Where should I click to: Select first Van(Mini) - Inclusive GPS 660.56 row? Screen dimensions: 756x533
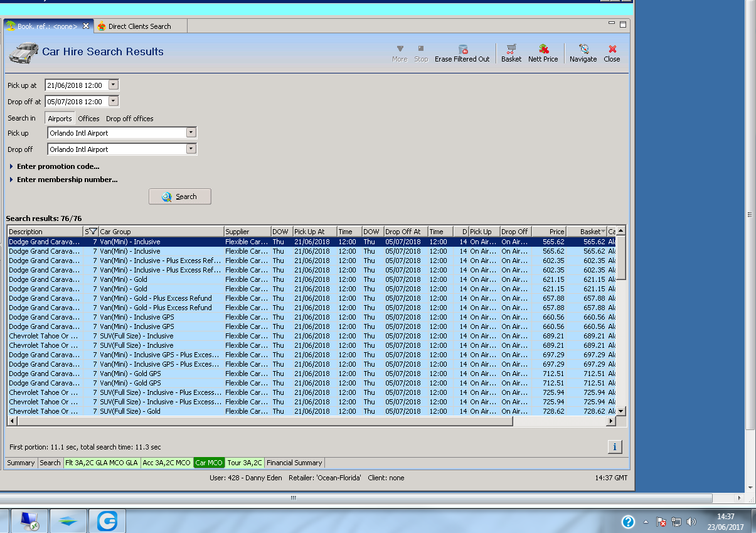point(312,317)
